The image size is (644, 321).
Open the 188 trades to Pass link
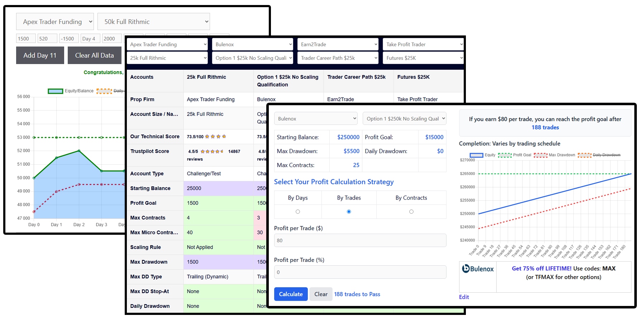click(357, 294)
